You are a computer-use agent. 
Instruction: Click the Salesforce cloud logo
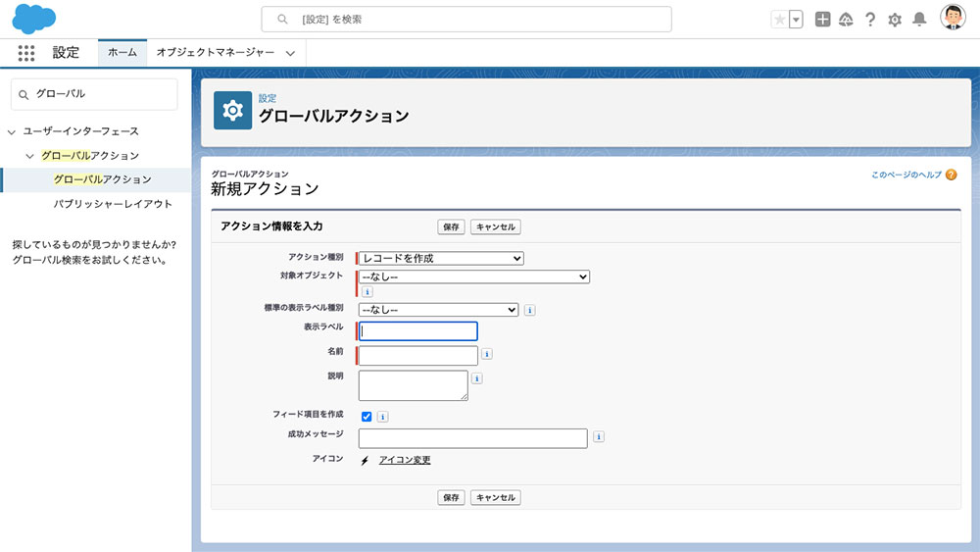33,18
